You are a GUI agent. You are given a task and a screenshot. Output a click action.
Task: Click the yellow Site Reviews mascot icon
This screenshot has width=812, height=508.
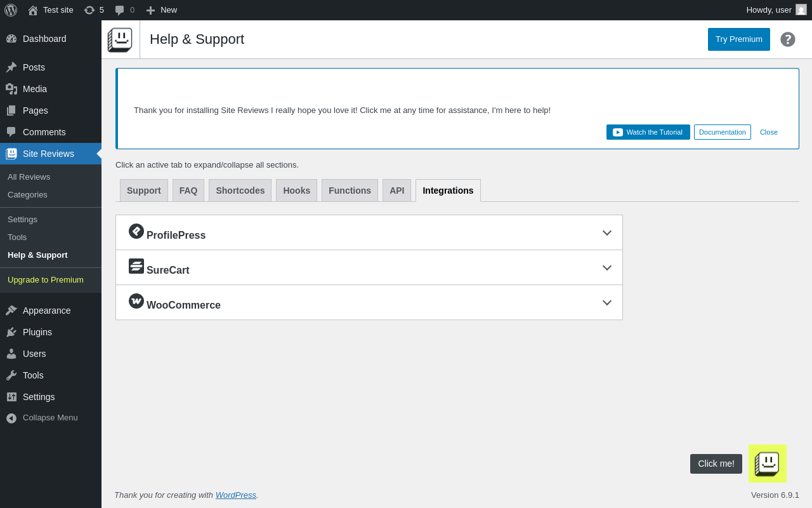[x=768, y=464]
